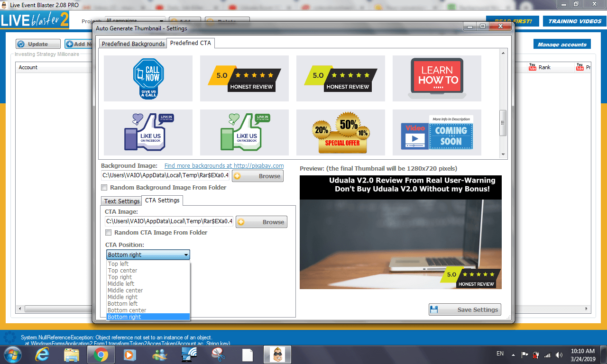Switch to Predefined Backgrounds tab

(x=133, y=44)
